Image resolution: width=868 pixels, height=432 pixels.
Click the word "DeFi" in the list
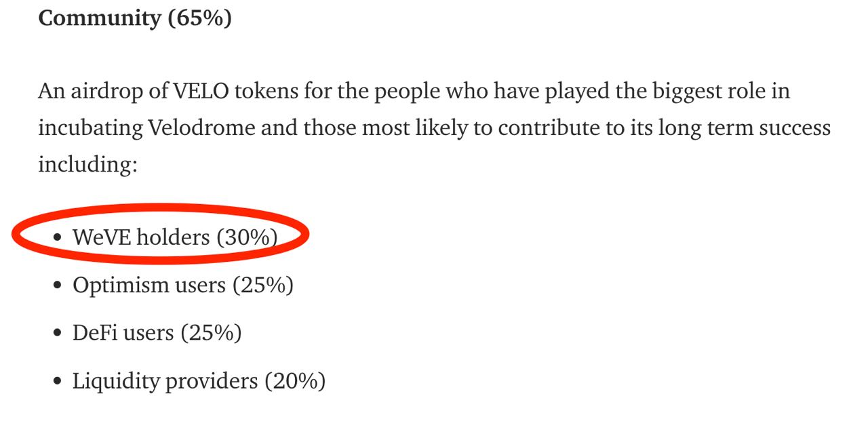point(96,333)
